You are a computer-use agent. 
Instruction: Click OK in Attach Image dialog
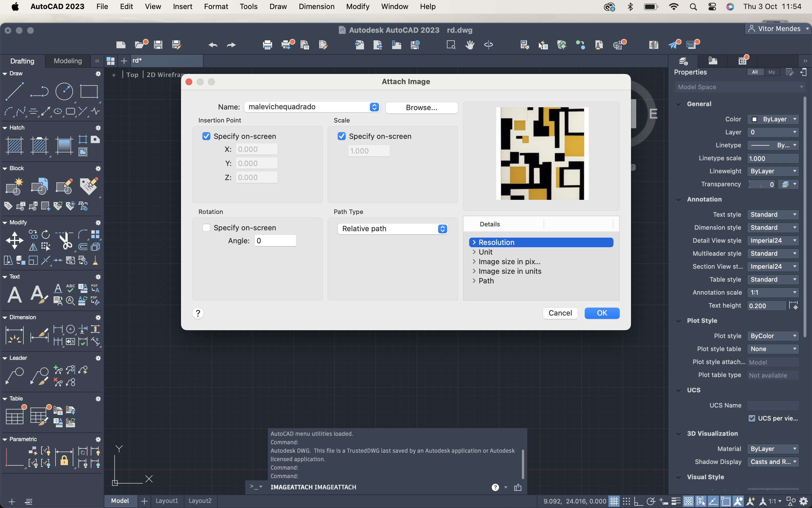602,313
